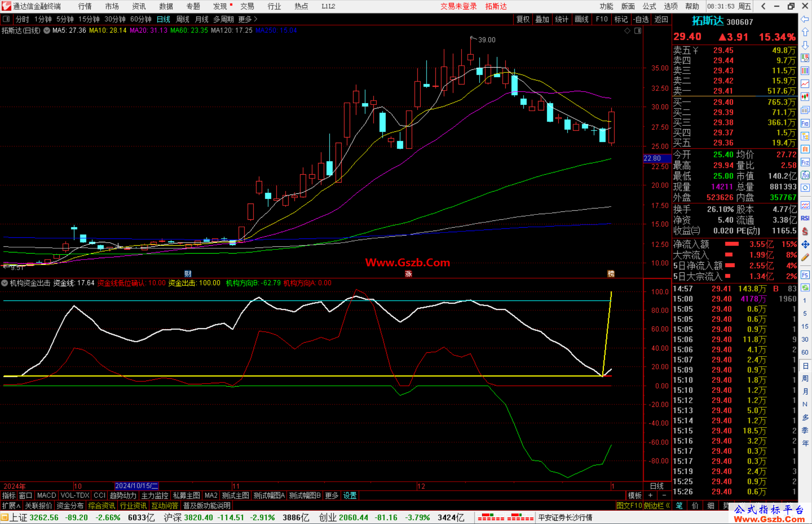Open the F12 sidebar icon
This screenshot has height=524, width=812.
(x=805, y=162)
